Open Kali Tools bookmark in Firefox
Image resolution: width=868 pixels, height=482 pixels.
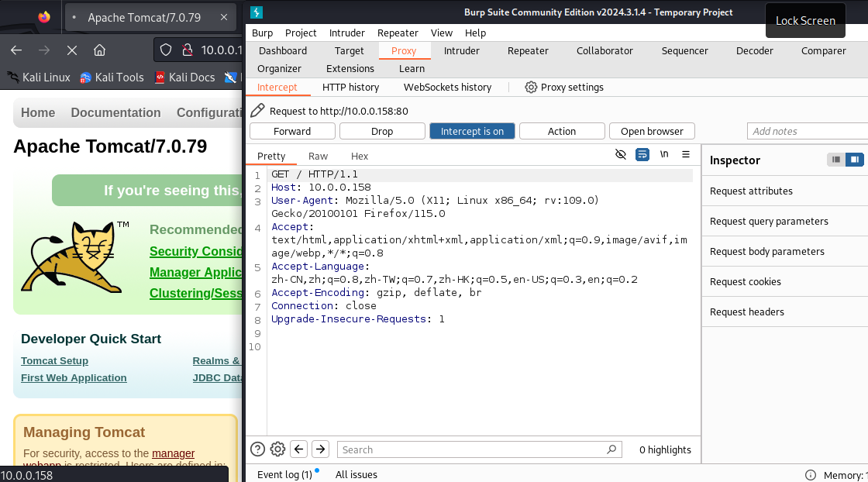(x=112, y=77)
